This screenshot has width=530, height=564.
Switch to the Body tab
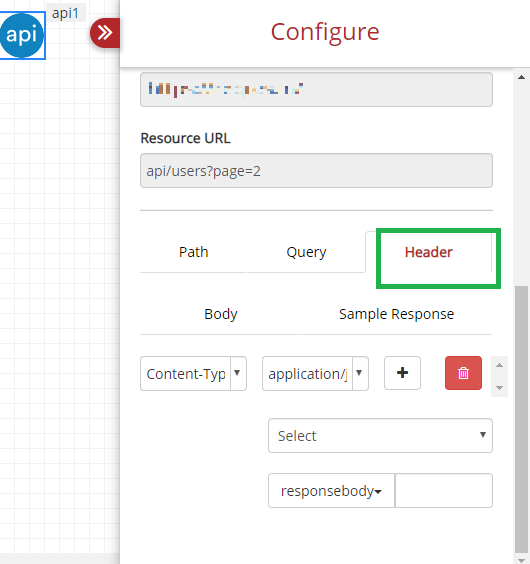221,314
